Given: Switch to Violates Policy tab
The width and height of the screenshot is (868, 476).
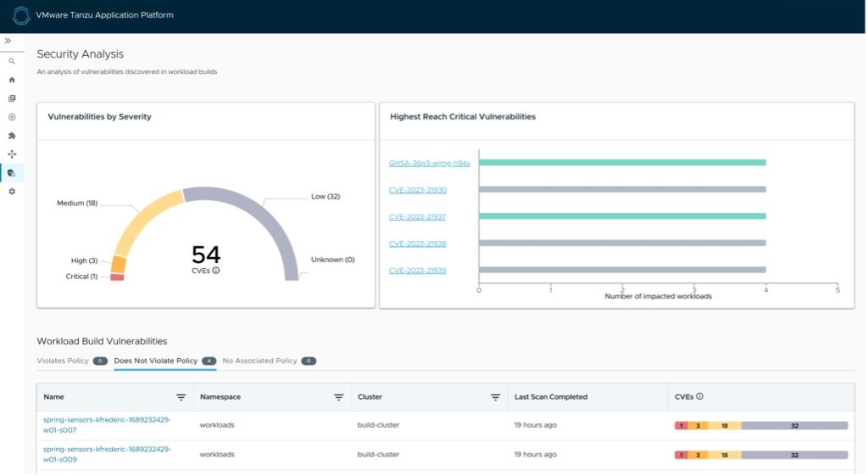Looking at the screenshot, I should 64,361.
